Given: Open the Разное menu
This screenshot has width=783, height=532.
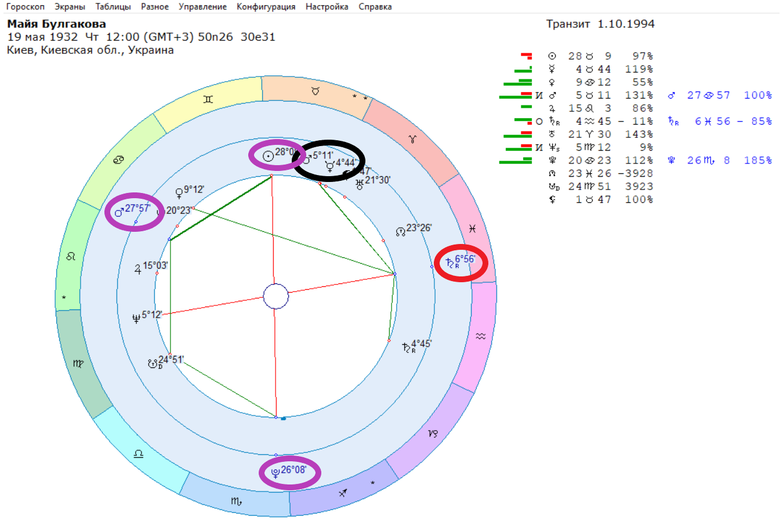Looking at the screenshot, I should [x=155, y=7].
